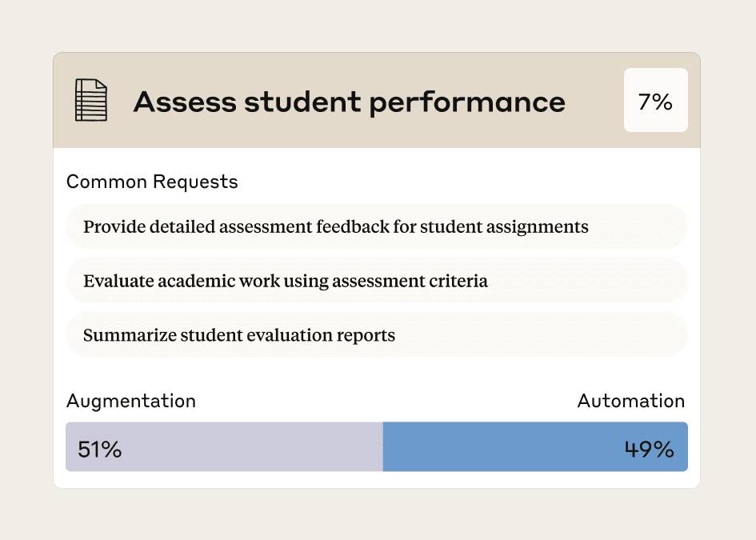The image size is (756, 540).
Task: Click the 7% badge in card header
Action: tap(655, 101)
